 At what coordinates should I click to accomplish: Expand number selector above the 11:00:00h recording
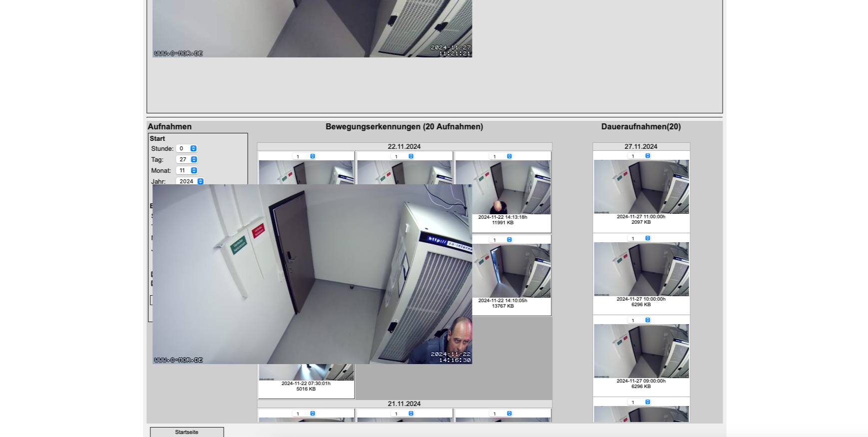coord(640,156)
